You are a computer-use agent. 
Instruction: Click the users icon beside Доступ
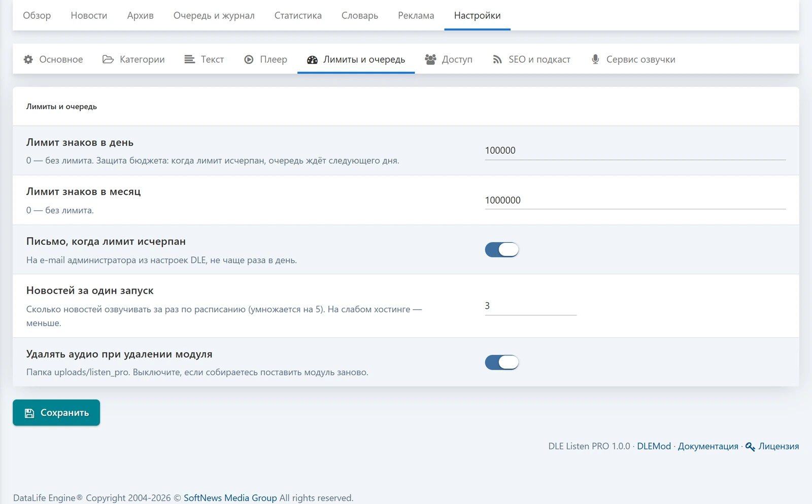(430, 59)
